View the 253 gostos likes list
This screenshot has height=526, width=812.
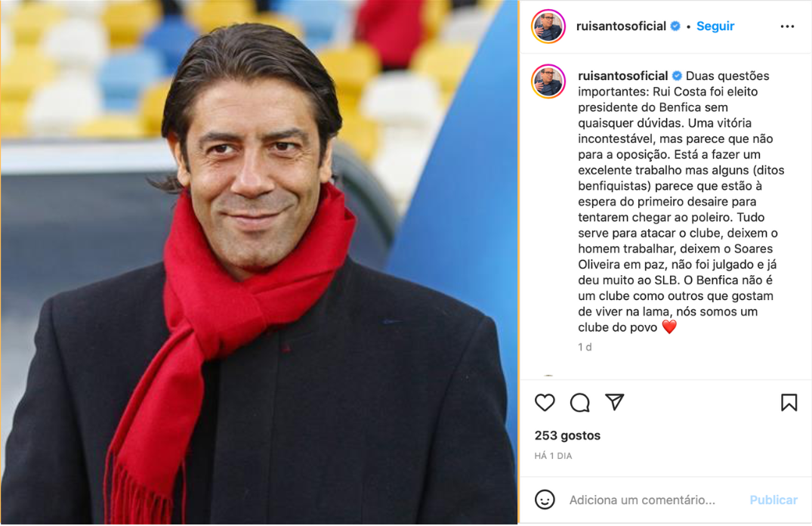coord(567,435)
